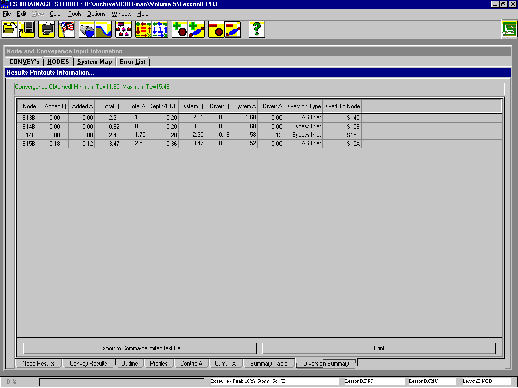Image resolution: width=518 pixels, height=388 pixels.
Task: Open the Window menu
Action: (121, 14)
